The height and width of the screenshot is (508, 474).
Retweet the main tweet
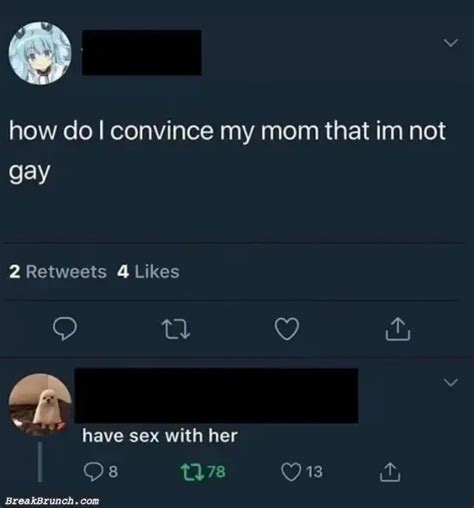click(176, 329)
